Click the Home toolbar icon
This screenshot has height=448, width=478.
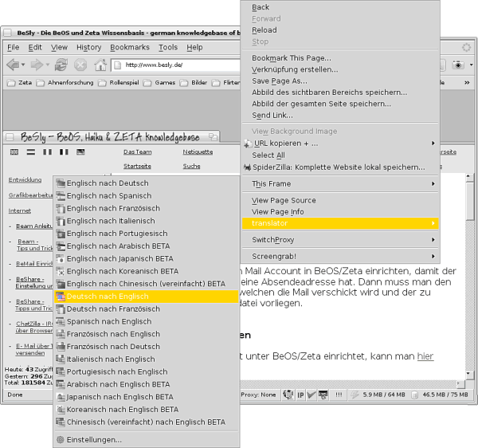coord(100,65)
